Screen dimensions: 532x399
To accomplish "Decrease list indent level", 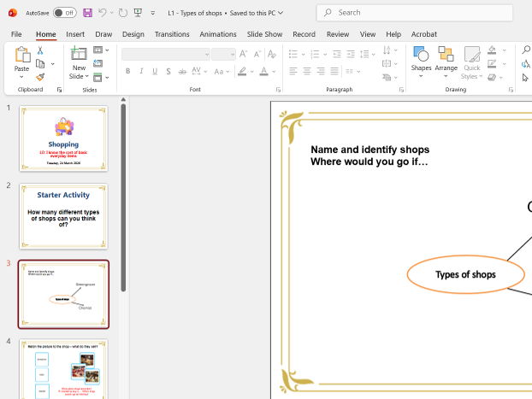I will [x=337, y=54].
